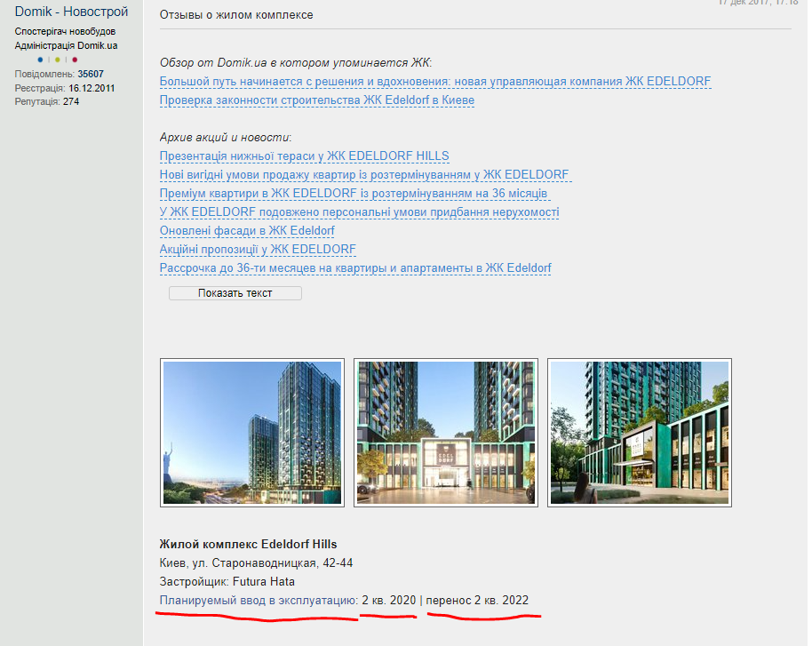
Task: Open the Domik - Новострой user profile
Action: 71,12
